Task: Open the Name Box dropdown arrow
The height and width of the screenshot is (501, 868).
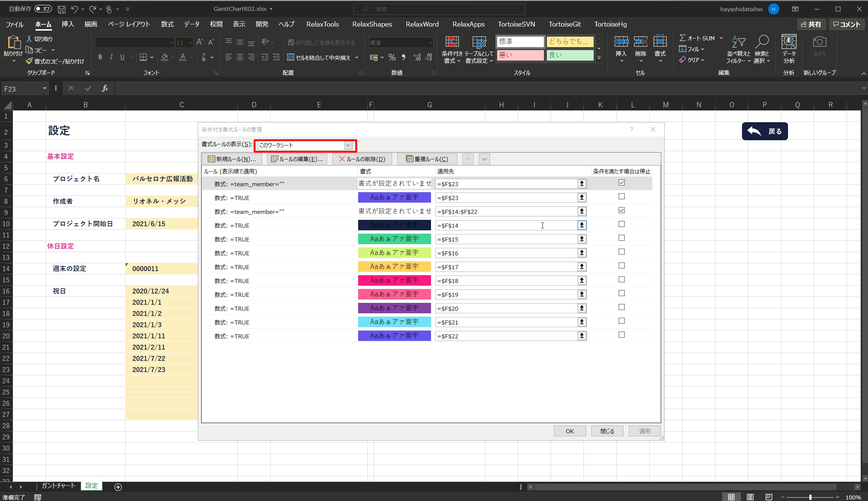Action: 44,89
